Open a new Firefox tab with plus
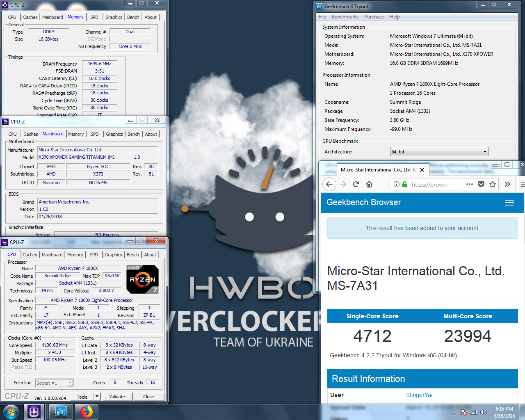The image size is (525, 420). point(436,169)
